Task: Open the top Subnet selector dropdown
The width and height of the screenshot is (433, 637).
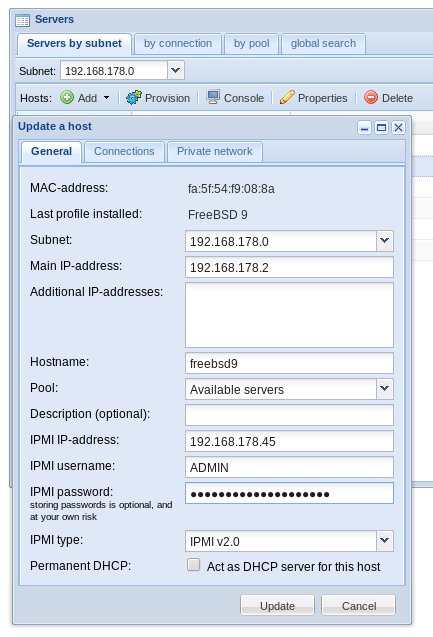Action: 175,70
